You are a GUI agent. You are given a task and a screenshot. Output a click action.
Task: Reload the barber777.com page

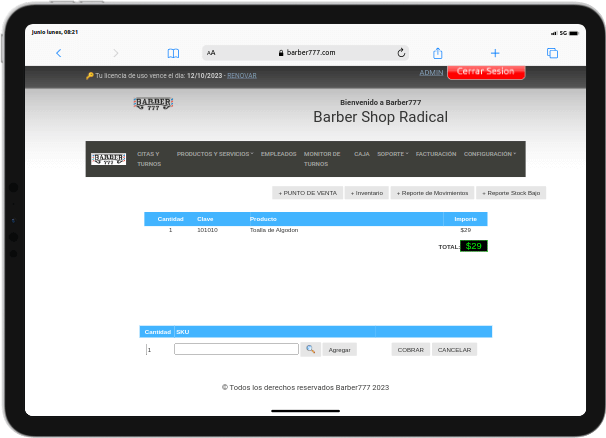point(401,53)
